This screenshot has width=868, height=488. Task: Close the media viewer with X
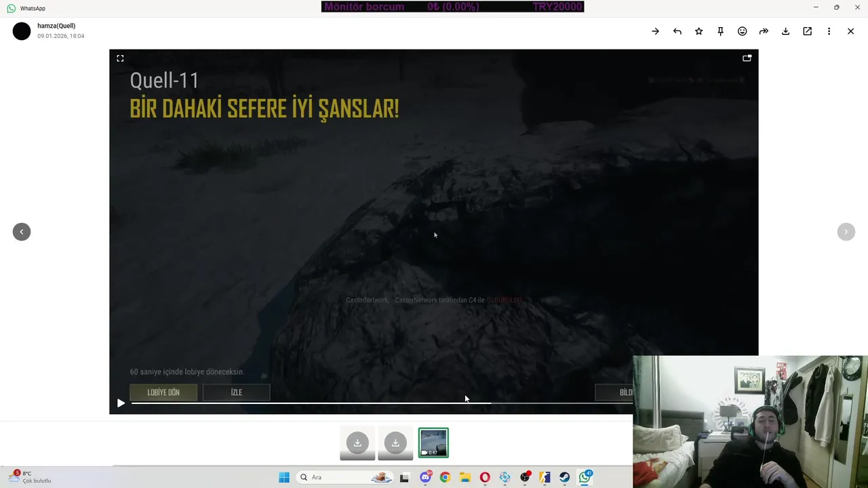click(850, 31)
